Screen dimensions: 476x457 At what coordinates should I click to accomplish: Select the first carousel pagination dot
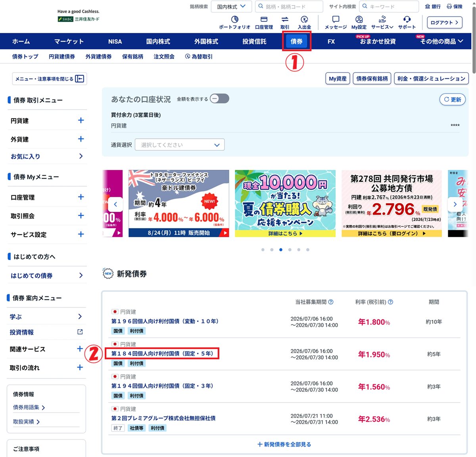pos(263,250)
